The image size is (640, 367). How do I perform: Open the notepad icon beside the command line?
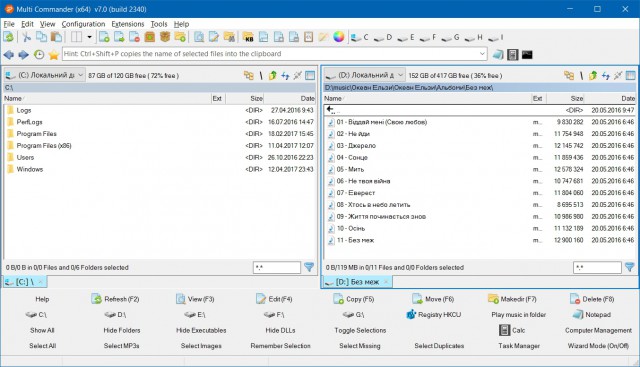tap(498, 54)
